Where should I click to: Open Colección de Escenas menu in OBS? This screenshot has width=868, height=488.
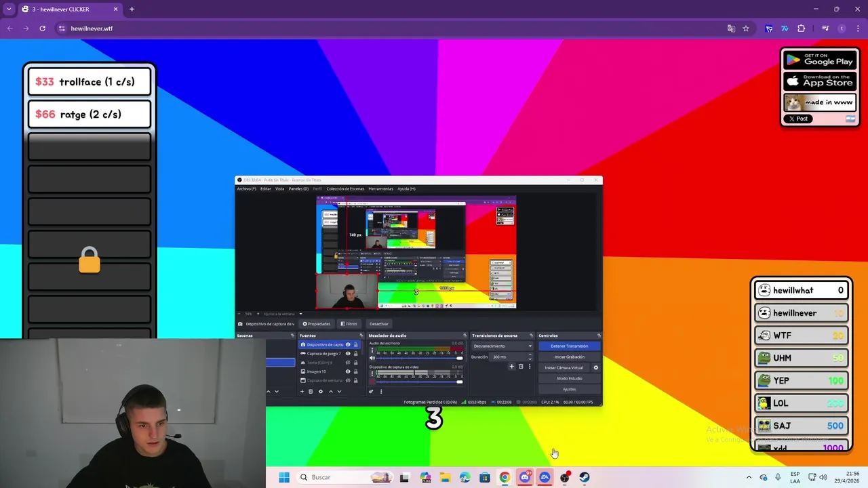pos(345,188)
